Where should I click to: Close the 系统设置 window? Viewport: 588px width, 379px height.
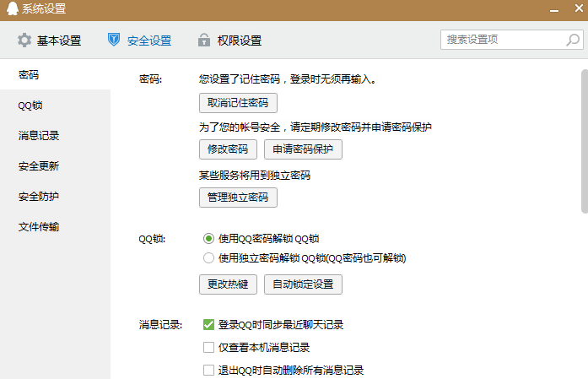pyautogui.click(x=579, y=8)
